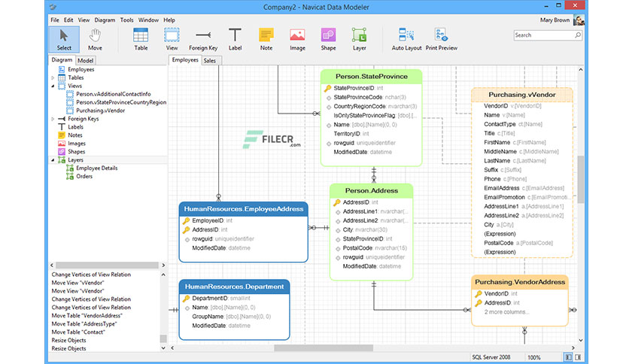This screenshot has width=629, height=364.
Task: Pick the View tool in toolbar
Action: tap(172, 39)
